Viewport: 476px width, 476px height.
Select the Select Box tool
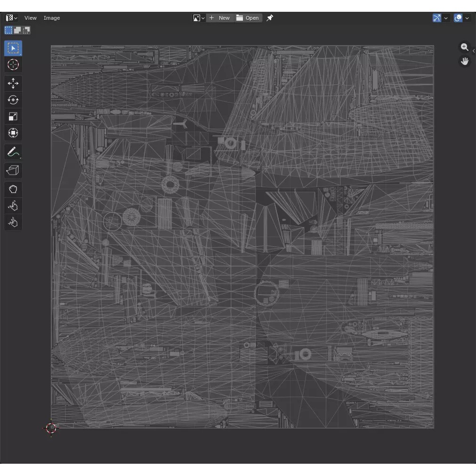13,48
